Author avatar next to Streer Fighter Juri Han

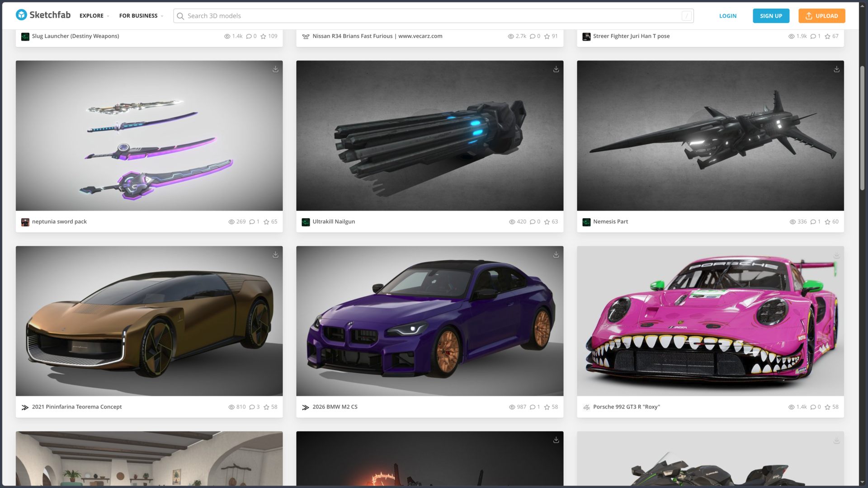586,37
